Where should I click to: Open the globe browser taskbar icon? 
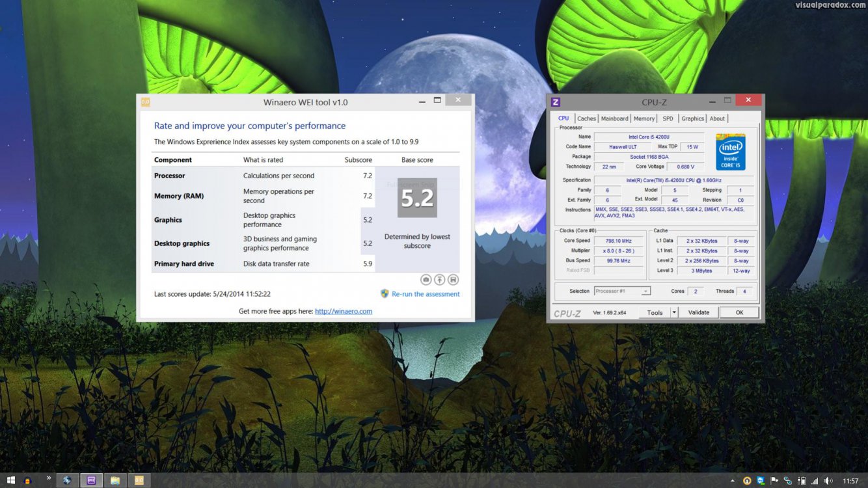pyautogui.click(x=67, y=481)
